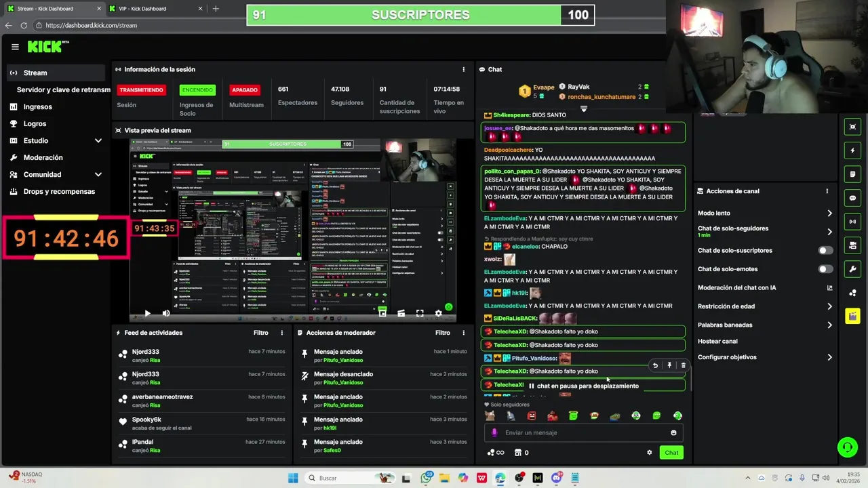
Task: Click the wrench tools icon in the right rail
Action: pos(852,269)
